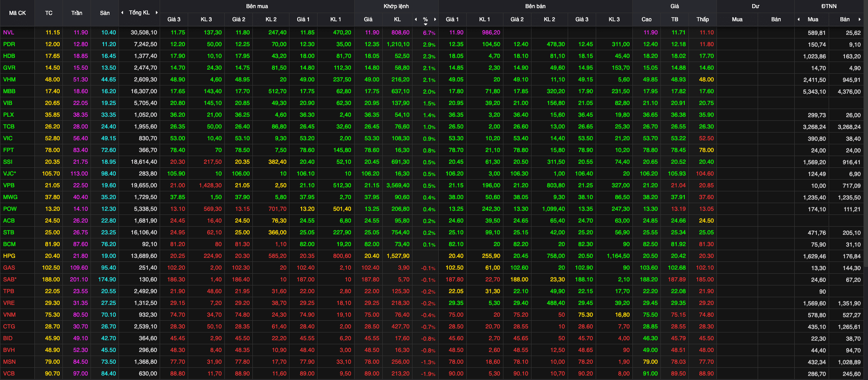This screenshot has height=380, width=868.
Task: Select the FPT stock row code
Action: [9, 150]
